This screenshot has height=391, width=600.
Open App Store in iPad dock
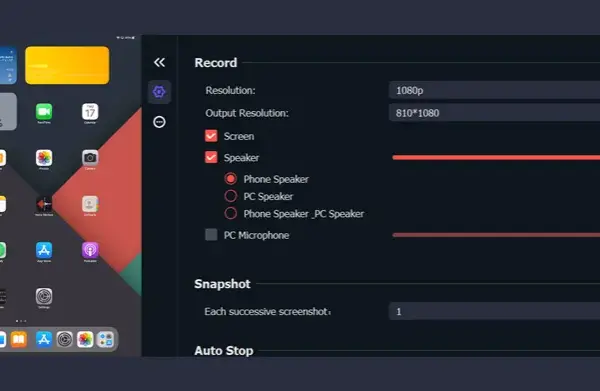tap(44, 339)
